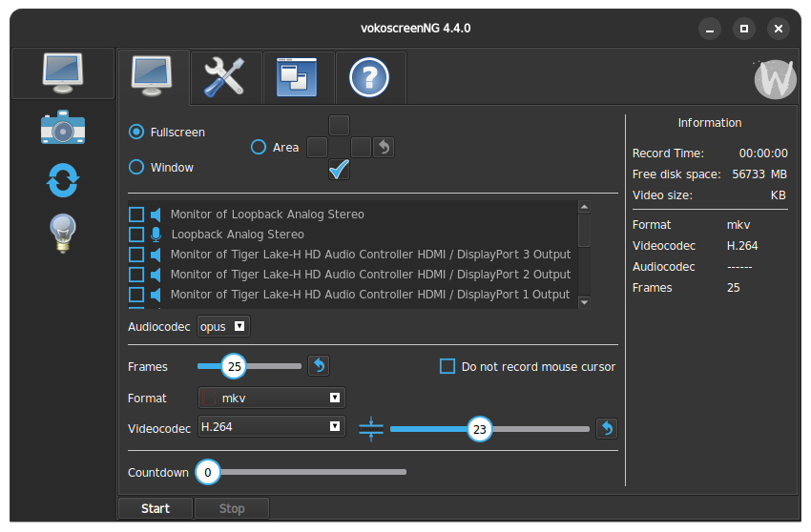
Task: Reset the video quality slider with its undo arrow
Action: tap(606, 429)
